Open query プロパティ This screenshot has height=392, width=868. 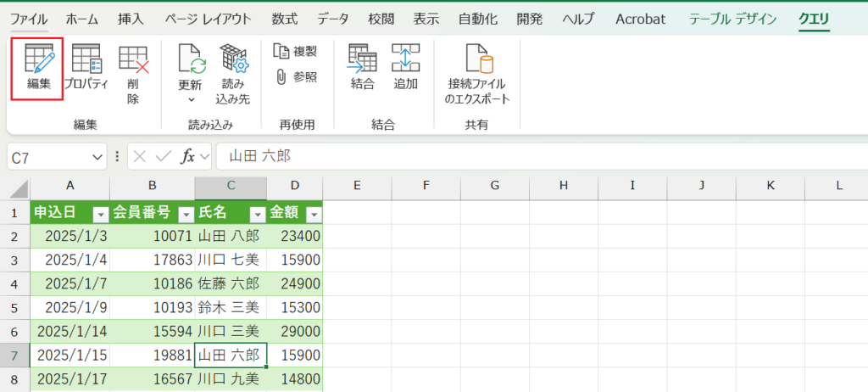click(x=86, y=68)
